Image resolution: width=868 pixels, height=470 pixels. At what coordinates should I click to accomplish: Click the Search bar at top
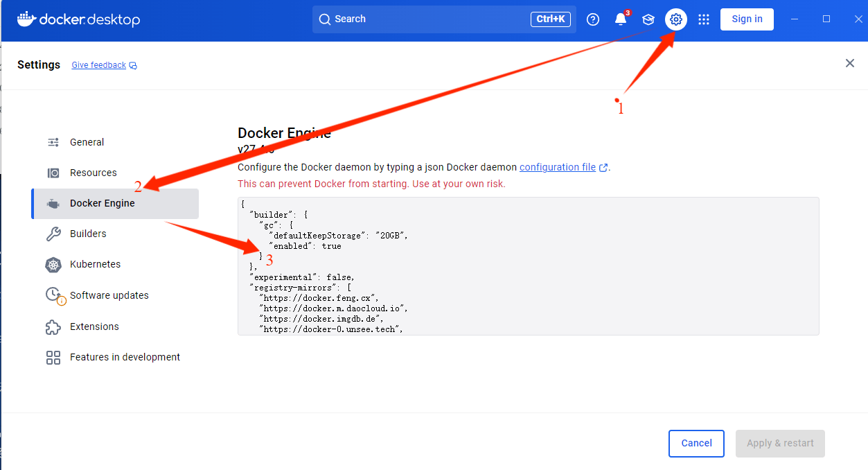click(x=444, y=19)
